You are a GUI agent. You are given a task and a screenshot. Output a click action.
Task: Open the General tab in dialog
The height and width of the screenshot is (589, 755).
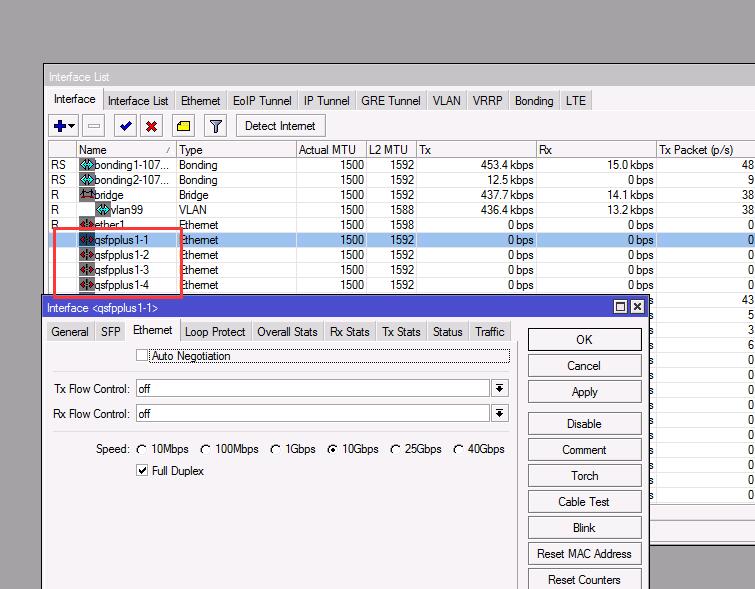70,332
